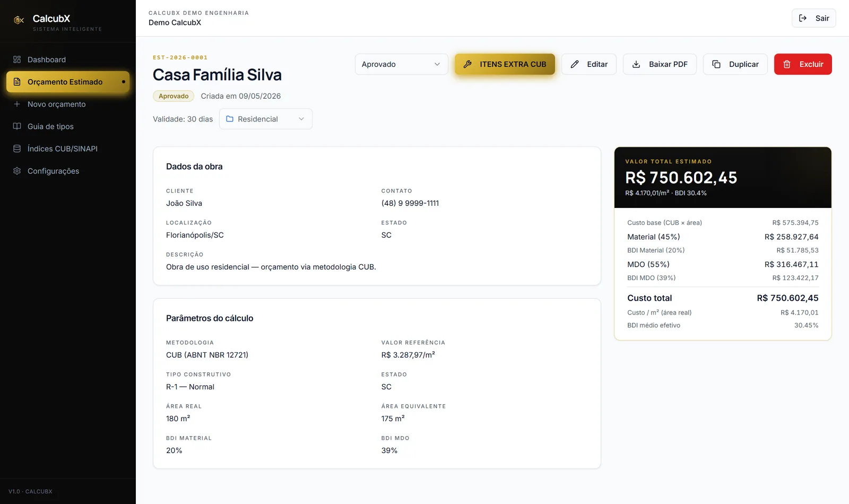Click the Editar button
The width and height of the screenshot is (849, 504).
coord(589,64)
